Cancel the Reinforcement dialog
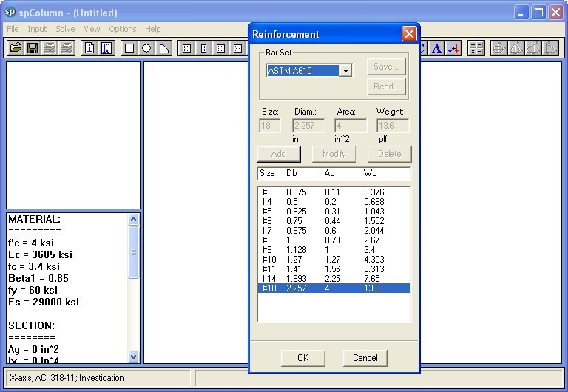The height and width of the screenshot is (392, 568). point(365,358)
